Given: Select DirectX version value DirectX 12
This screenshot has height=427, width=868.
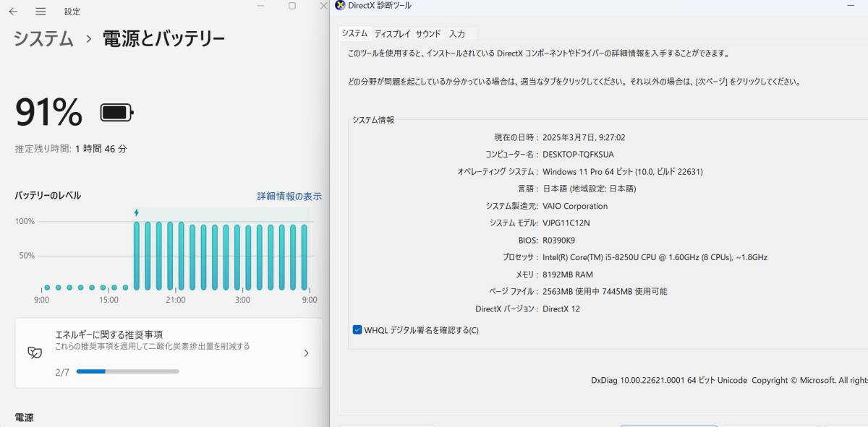Looking at the screenshot, I should pyautogui.click(x=561, y=309).
